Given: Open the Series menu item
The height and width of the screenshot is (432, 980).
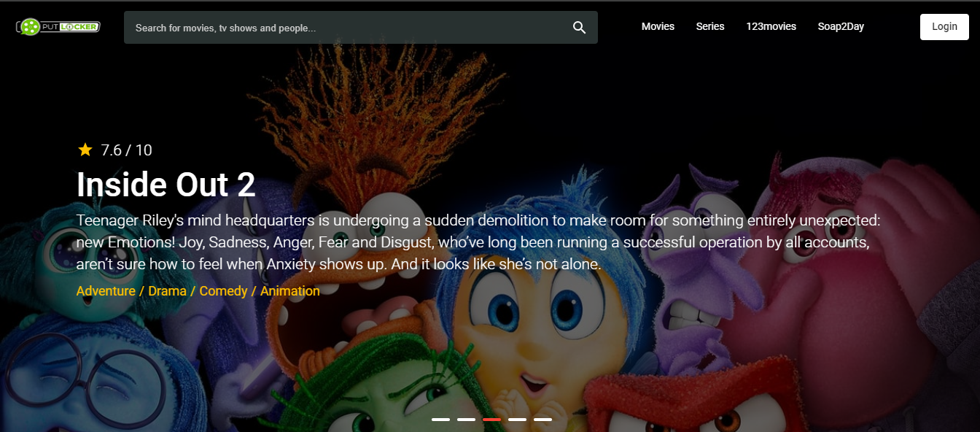Looking at the screenshot, I should pos(710,26).
